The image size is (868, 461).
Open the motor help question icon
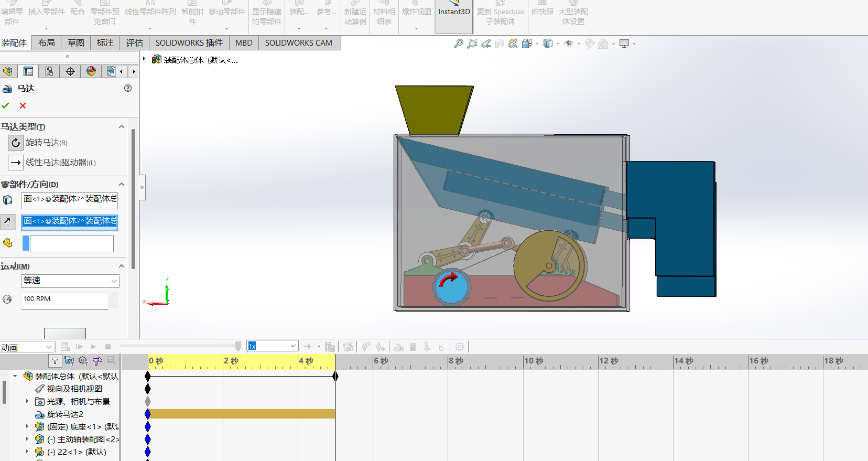tap(128, 88)
